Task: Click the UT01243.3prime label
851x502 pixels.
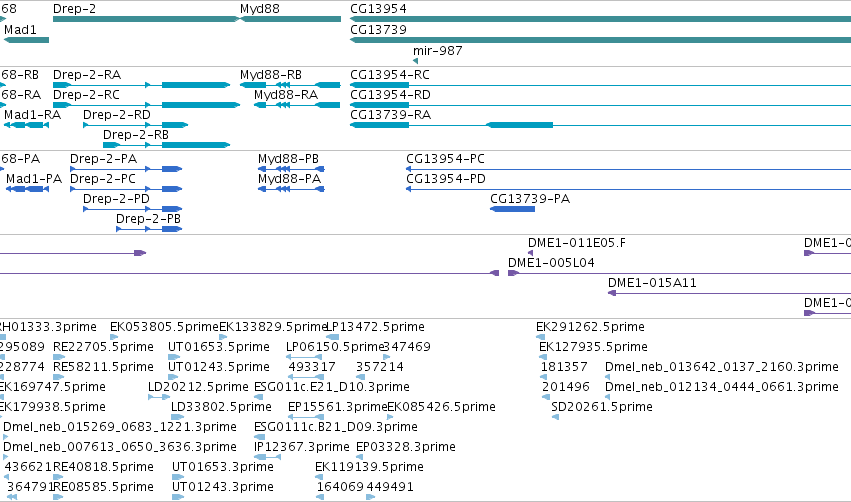Action: pos(223,487)
